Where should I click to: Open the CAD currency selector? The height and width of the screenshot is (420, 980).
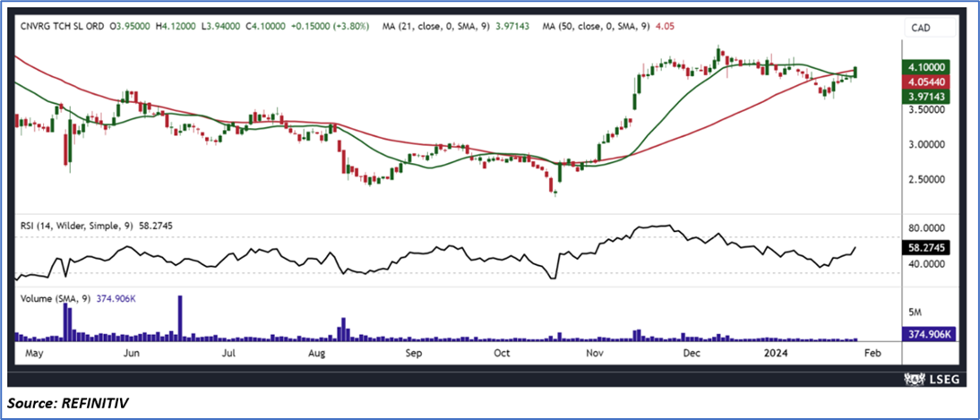pyautogui.click(x=930, y=28)
